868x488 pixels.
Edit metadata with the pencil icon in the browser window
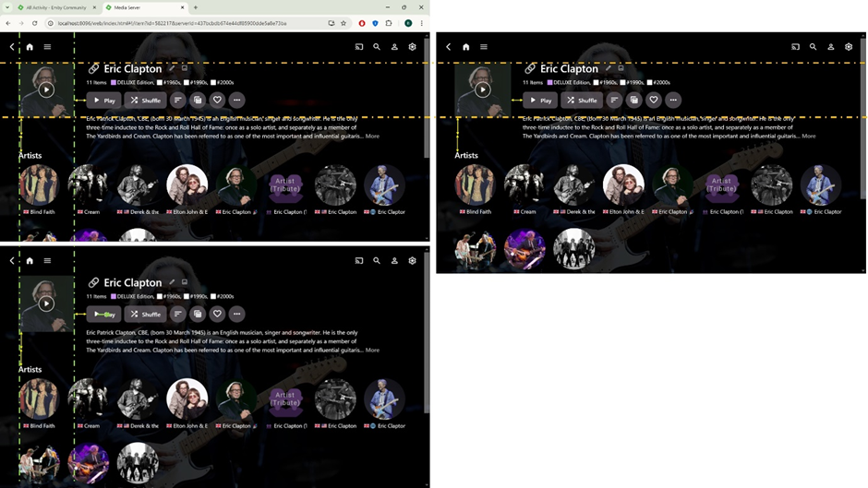coord(172,68)
